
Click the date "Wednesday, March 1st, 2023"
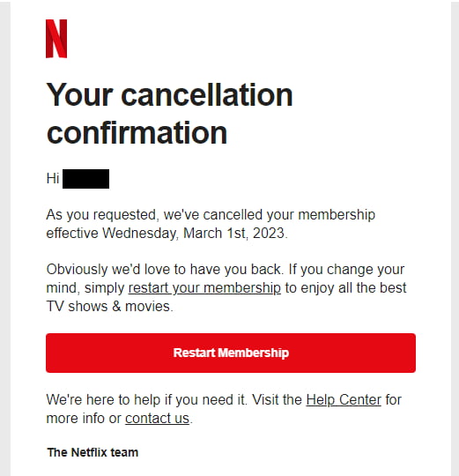pos(193,234)
